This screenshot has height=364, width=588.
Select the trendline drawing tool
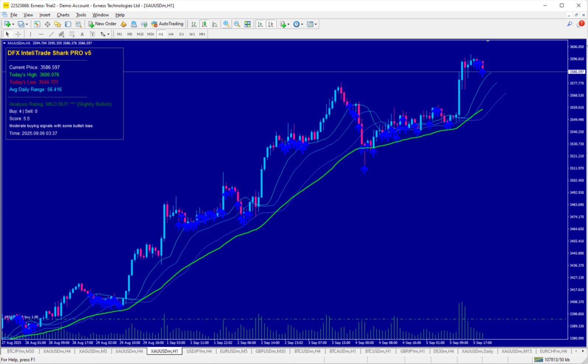point(51,34)
